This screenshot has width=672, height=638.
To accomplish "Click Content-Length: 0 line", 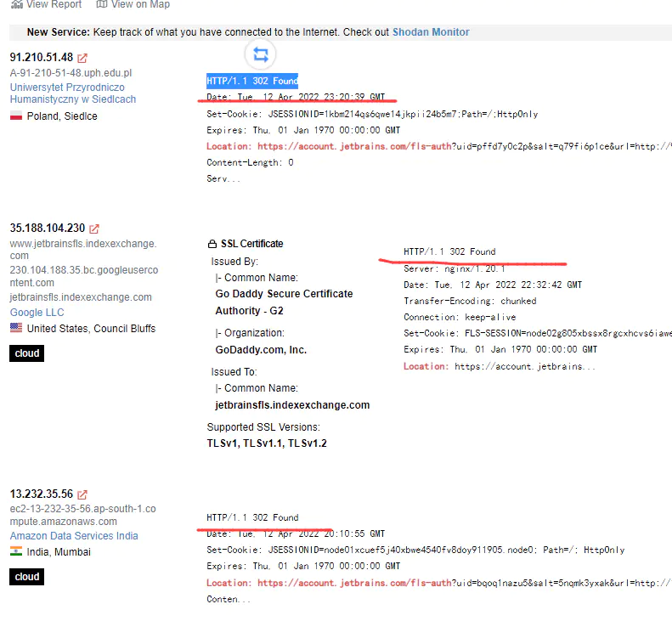I will click(x=250, y=163).
